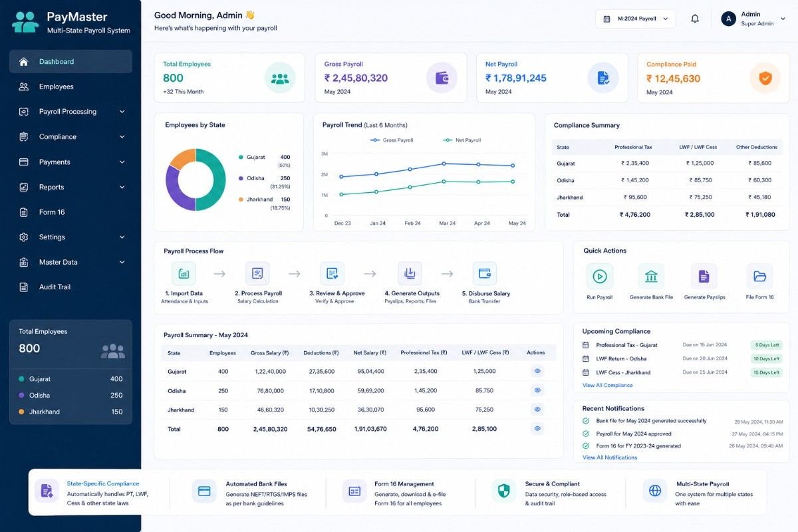Open the notifications bell icon
Screen dimensions: 798x532
coord(695,19)
